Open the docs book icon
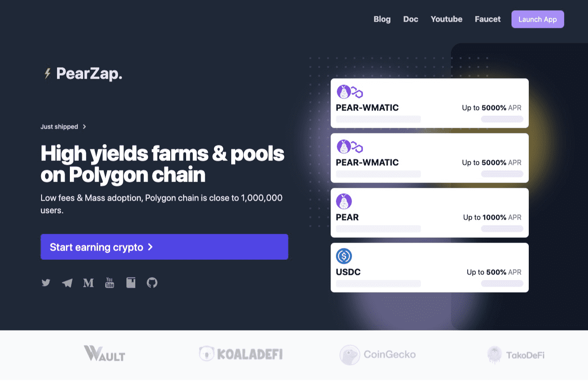 click(131, 283)
